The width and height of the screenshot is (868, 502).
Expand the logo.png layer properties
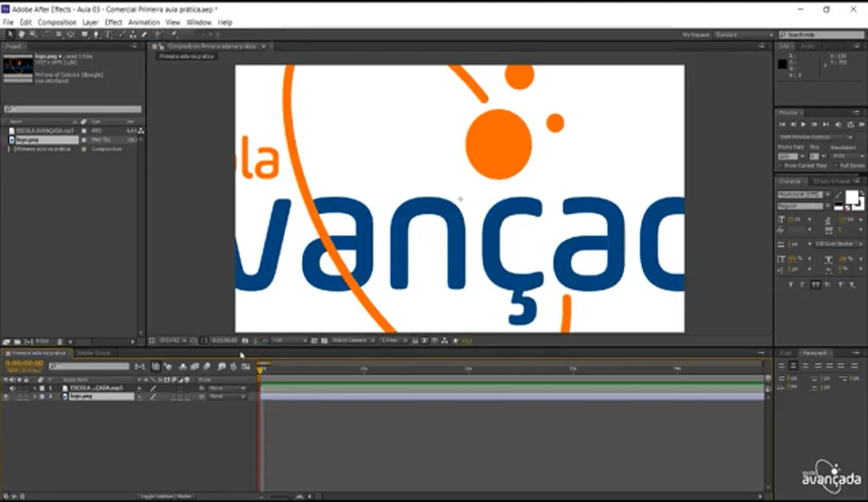35,396
